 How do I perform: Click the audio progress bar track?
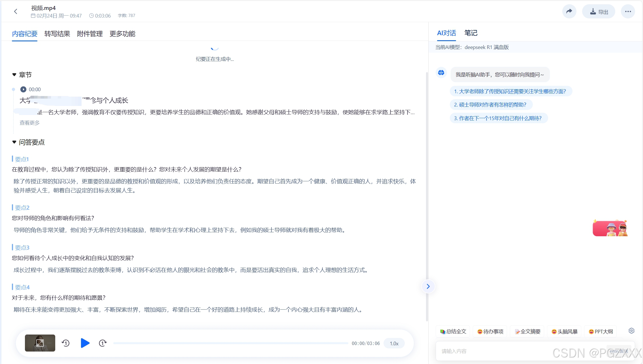coord(231,343)
